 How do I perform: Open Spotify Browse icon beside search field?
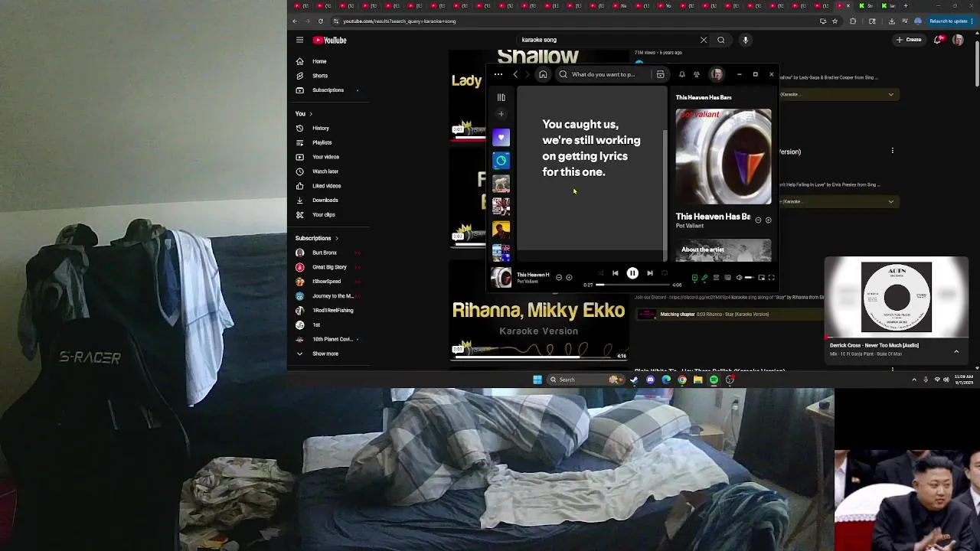[x=660, y=74]
